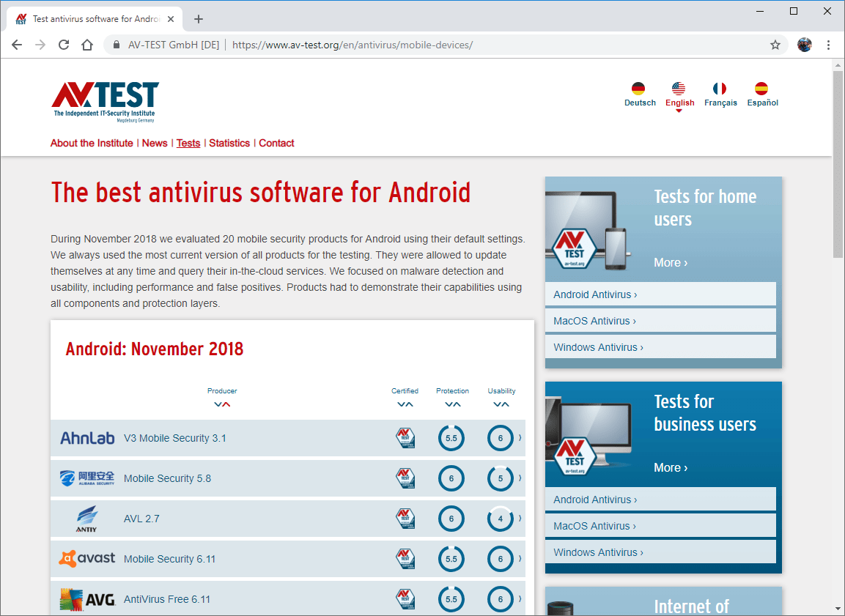Click certified badge for AVG row

(405, 599)
